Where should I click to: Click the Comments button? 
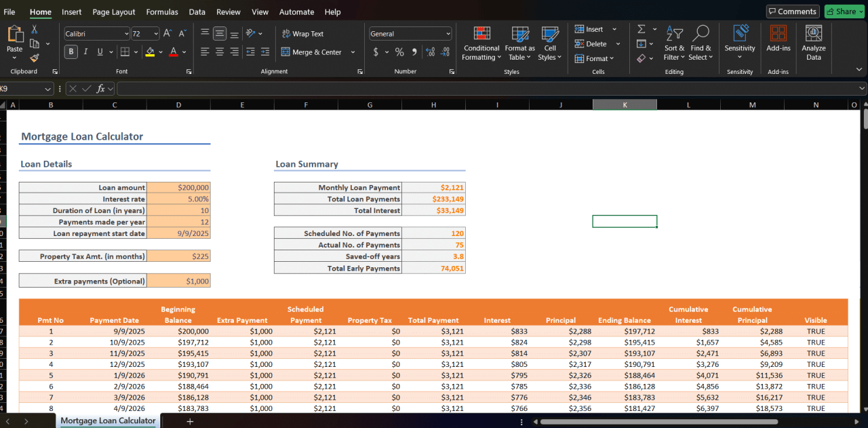793,12
